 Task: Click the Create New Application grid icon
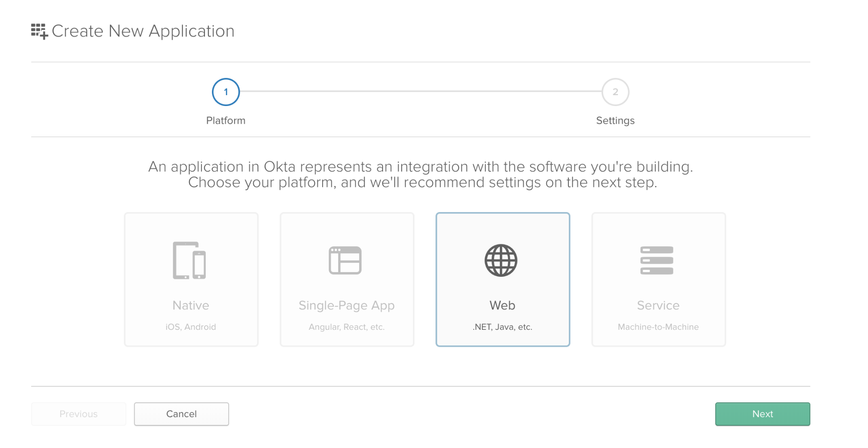[39, 31]
